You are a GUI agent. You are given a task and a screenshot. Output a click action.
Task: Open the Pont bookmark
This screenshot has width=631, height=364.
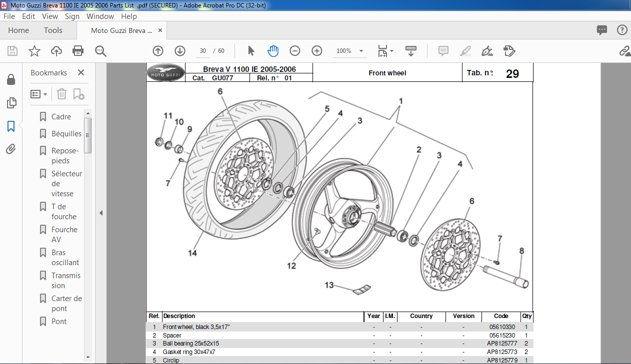pyautogui.click(x=59, y=322)
